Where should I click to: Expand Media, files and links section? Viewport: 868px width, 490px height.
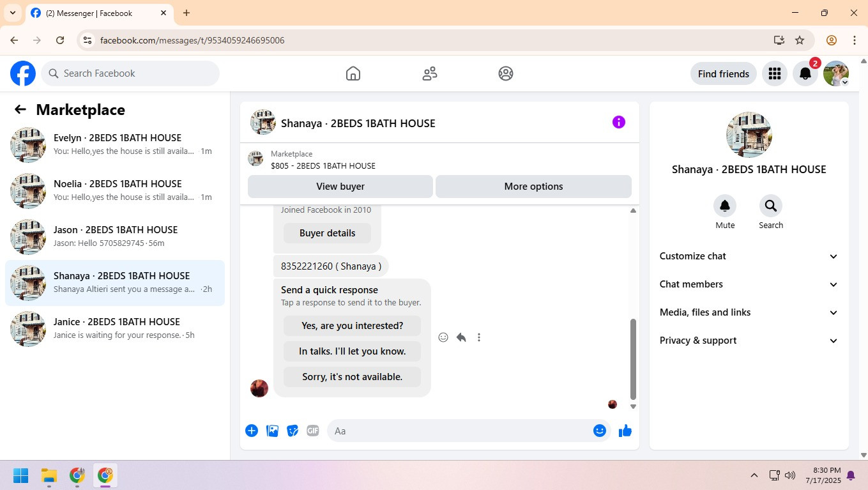click(x=749, y=312)
